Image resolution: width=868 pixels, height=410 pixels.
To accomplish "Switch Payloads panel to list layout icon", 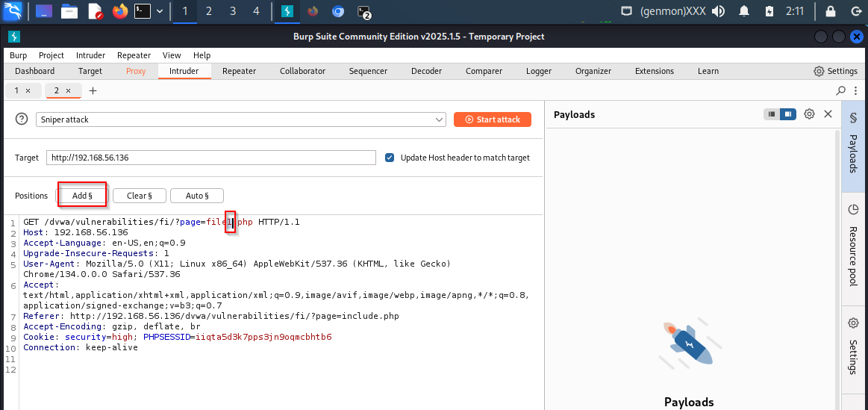I will [x=771, y=114].
